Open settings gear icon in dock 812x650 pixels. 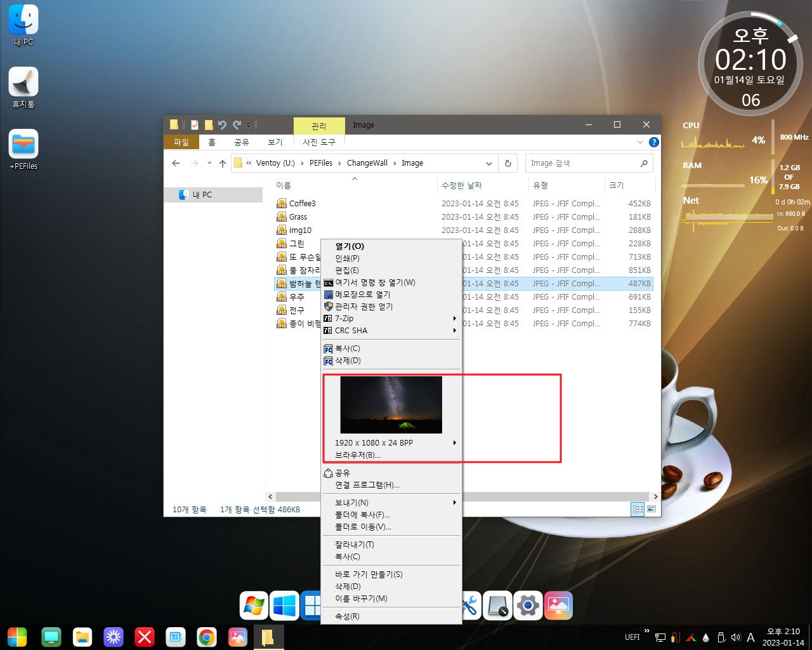click(528, 606)
